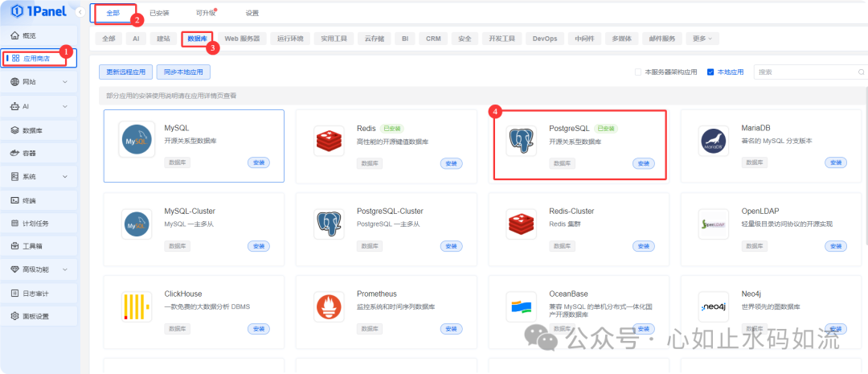The width and height of the screenshot is (868, 374).
Task: Click the Prometheus flame logo
Action: (329, 307)
